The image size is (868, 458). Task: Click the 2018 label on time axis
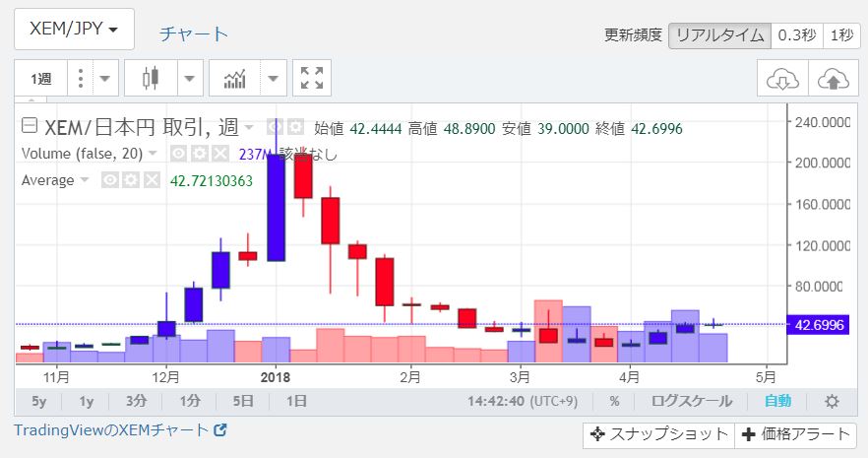click(x=276, y=377)
